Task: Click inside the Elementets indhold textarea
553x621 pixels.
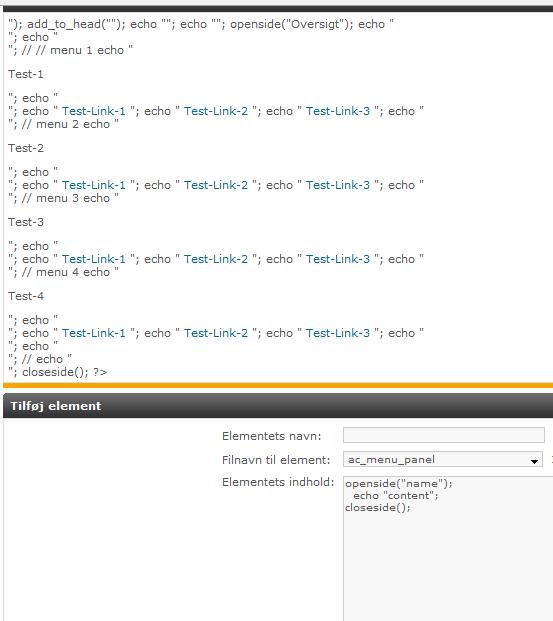Action: click(448, 549)
